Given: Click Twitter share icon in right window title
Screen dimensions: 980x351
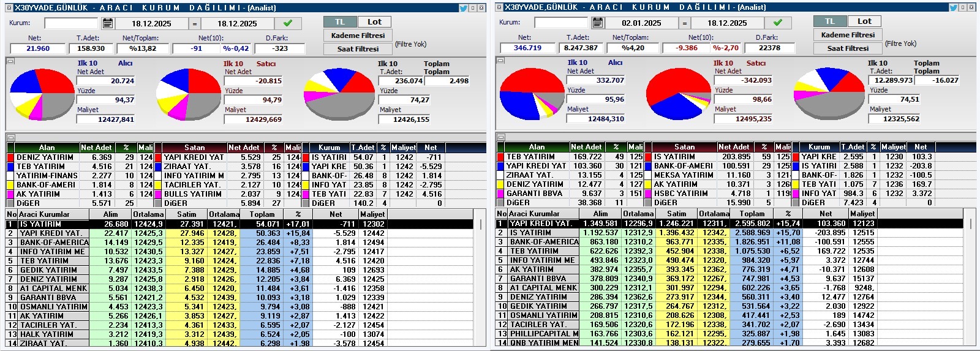Looking at the screenshot, I should point(954,7).
